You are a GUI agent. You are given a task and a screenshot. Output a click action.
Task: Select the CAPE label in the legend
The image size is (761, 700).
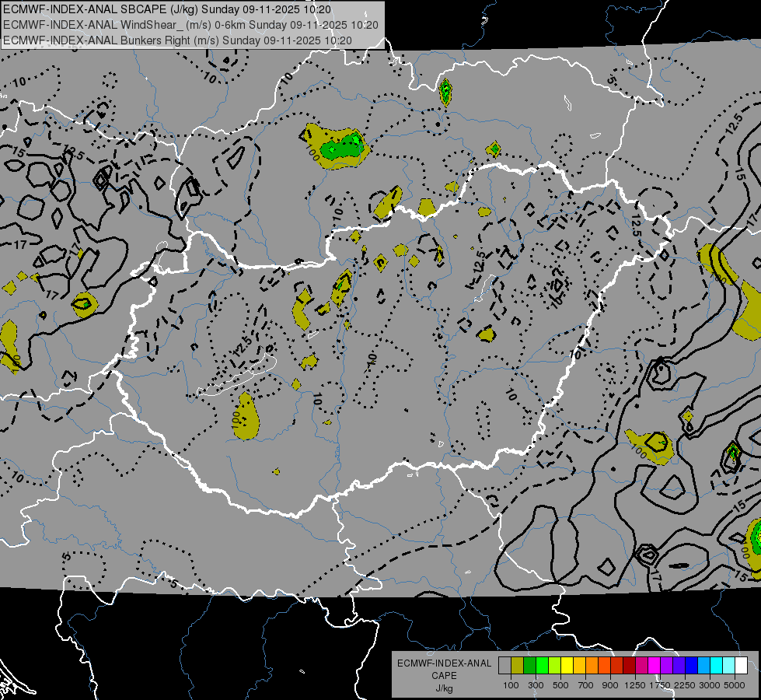[x=444, y=676]
